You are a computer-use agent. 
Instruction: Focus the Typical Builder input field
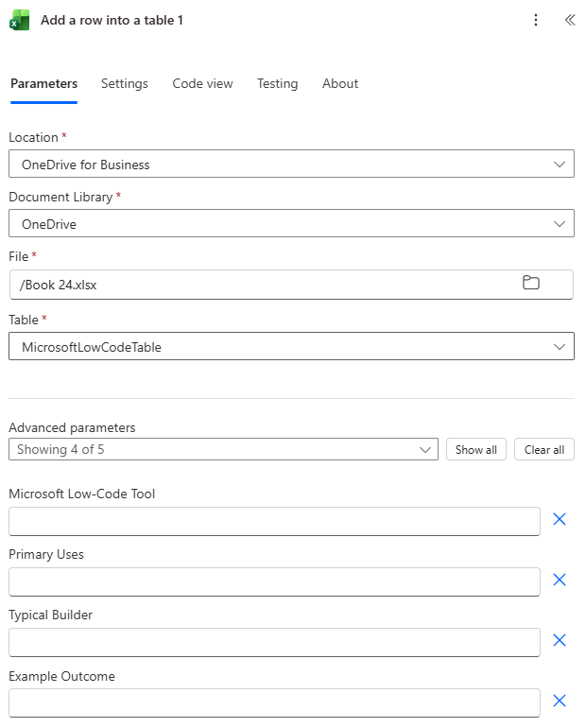tap(274, 643)
